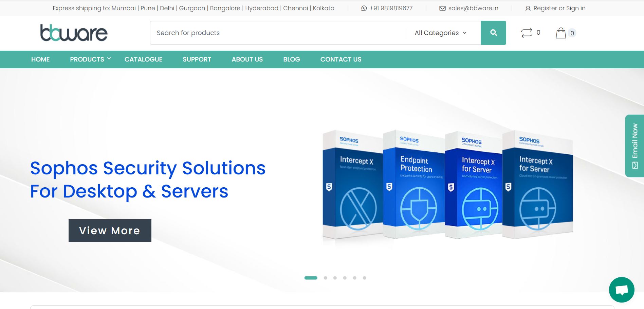This screenshot has height=309, width=644.
Task: Focus the Search for products field
Action: pos(278,33)
